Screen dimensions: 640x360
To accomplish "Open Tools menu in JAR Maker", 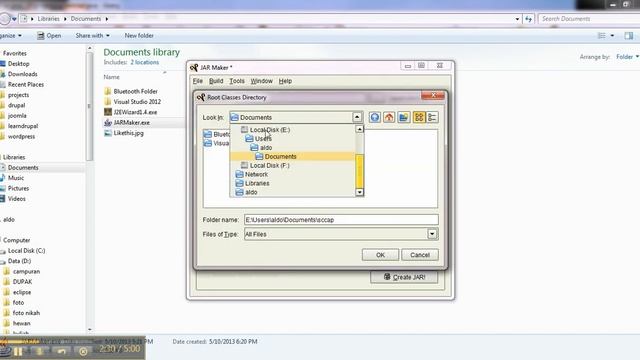I will pyautogui.click(x=237, y=81).
